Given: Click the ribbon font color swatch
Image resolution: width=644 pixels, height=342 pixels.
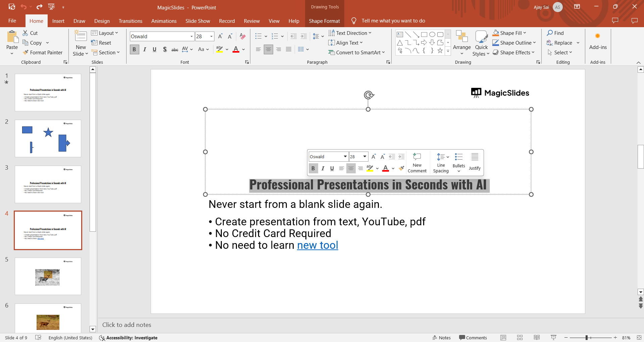Looking at the screenshot, I should point(236,49).
